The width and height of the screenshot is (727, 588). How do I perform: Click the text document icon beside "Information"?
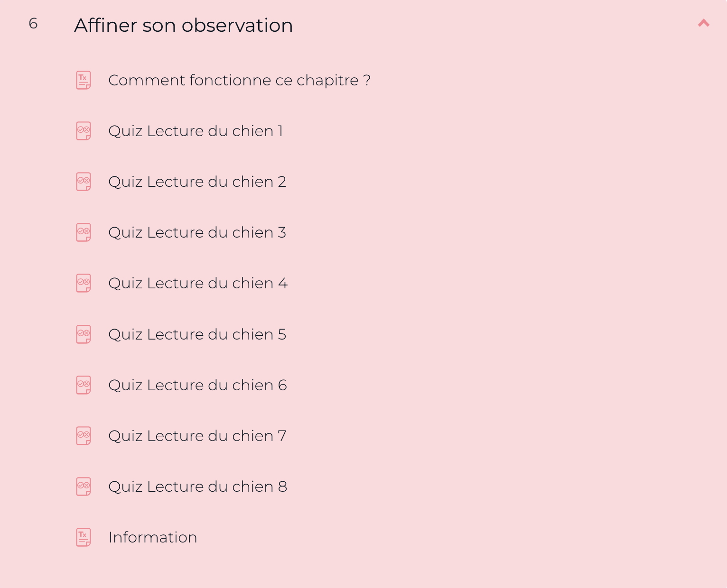83,537
